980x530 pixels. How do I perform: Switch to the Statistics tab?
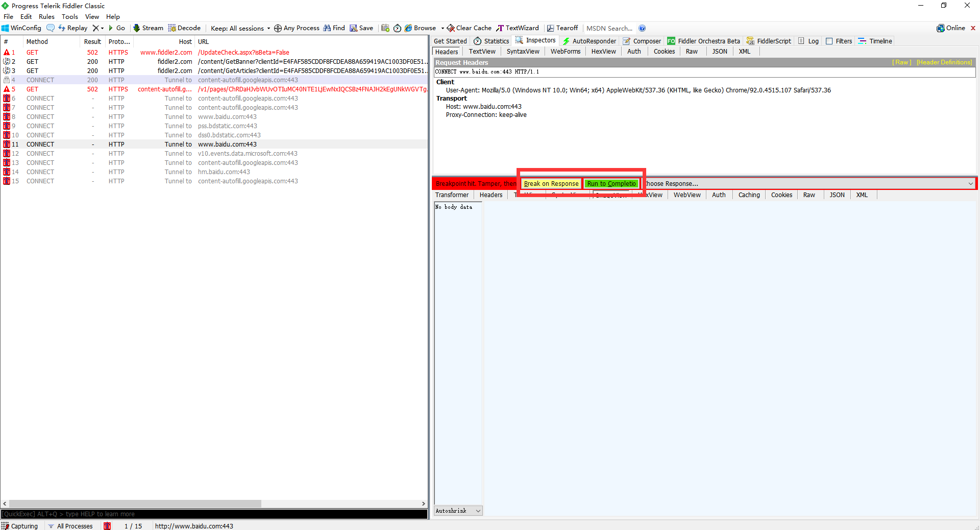[x=491, y=41]
